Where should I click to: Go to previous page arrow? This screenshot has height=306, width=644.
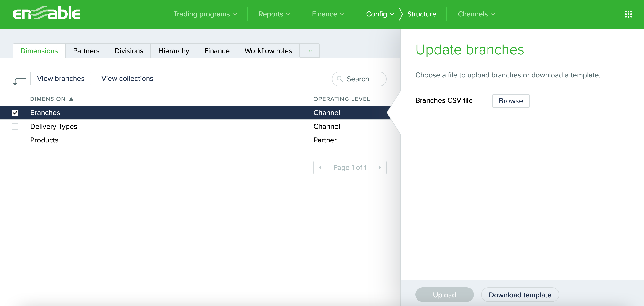point(320,167)
